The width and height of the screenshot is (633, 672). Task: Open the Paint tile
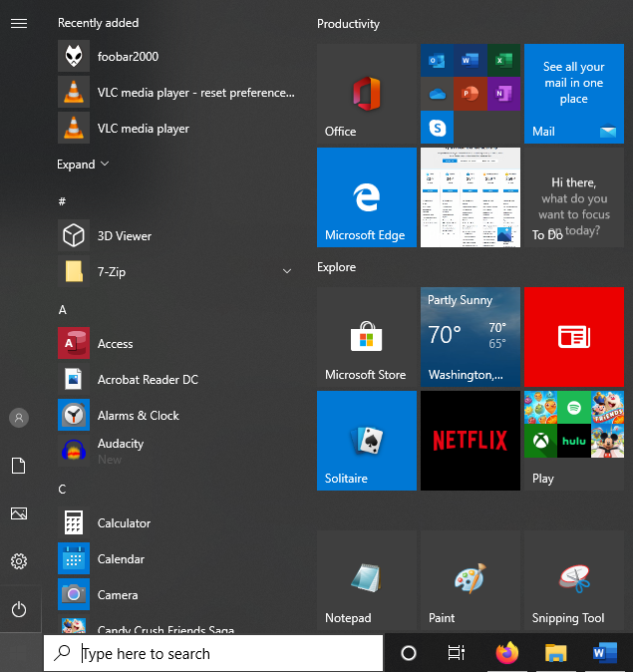pos(470,579)
